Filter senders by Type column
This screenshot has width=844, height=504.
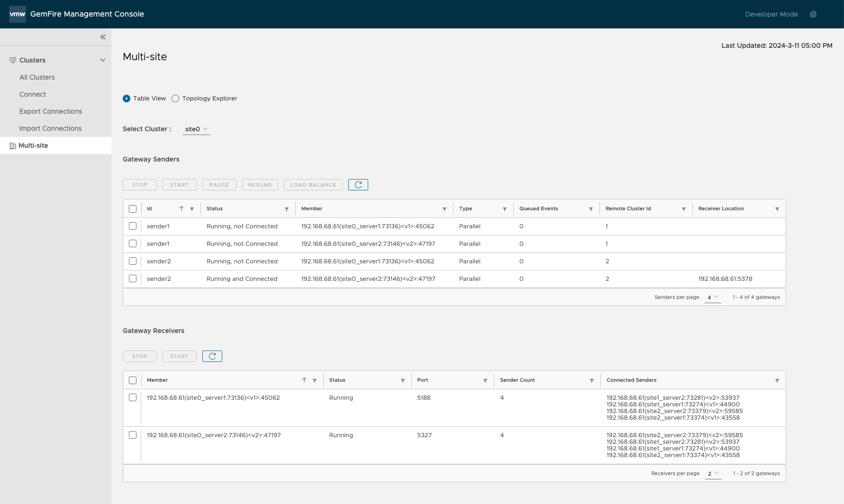[505, 209]
